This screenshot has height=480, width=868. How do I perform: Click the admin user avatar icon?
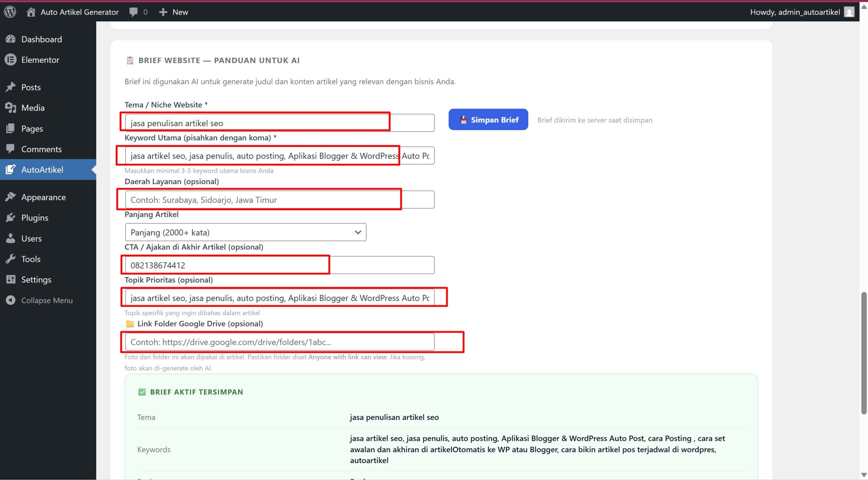pos(849,12)
